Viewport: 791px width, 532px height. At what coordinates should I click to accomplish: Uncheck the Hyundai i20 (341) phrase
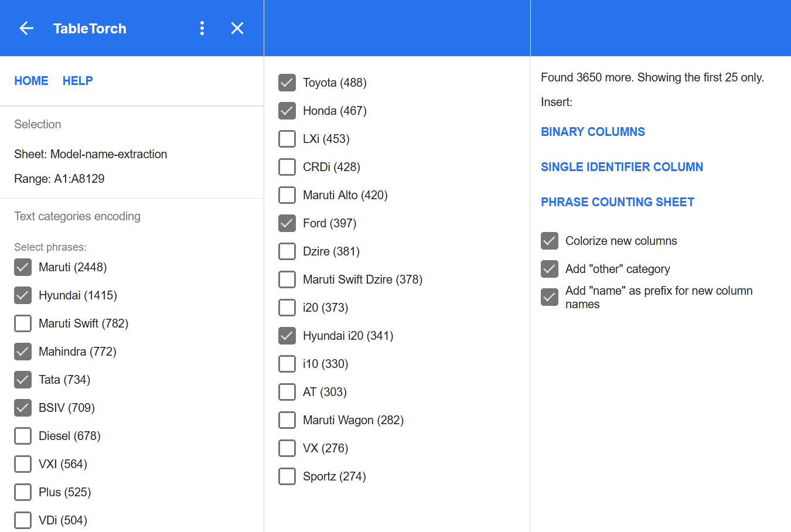(287, 336)
